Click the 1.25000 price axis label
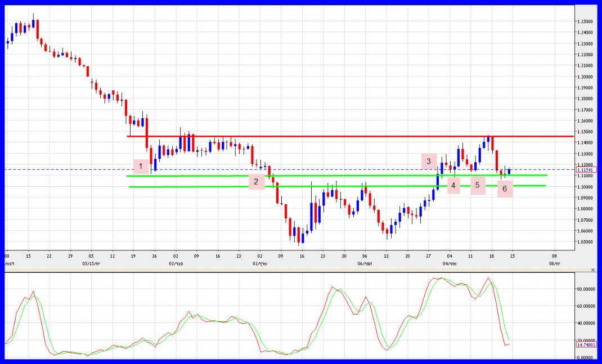 586,21
